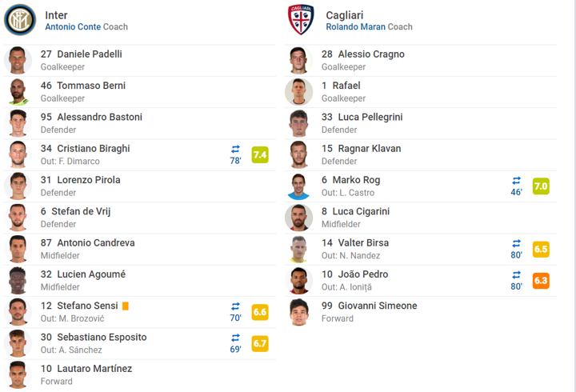This screenshot has width=576, height=392.
Task: Open Stefan de Vrij player row
Action: 136,218
